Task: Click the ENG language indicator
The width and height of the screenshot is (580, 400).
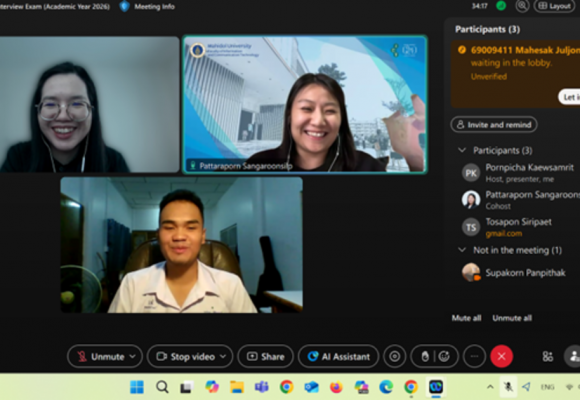Action: tap(547, 387)
